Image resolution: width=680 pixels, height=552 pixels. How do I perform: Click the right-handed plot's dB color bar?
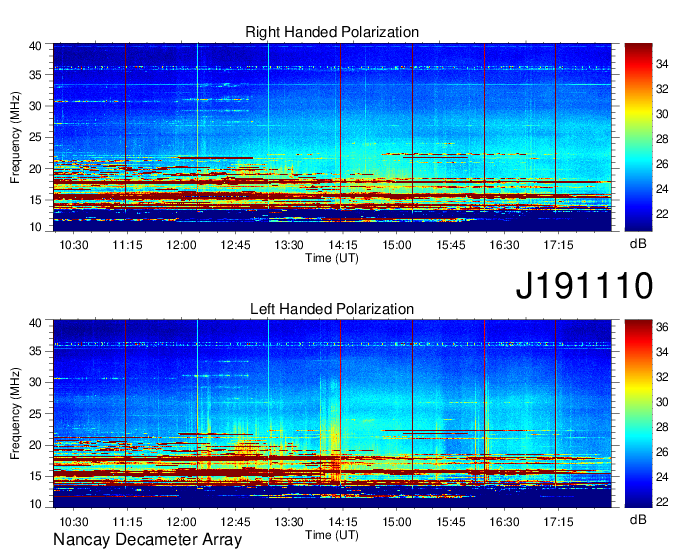click(x=638, y=137)
